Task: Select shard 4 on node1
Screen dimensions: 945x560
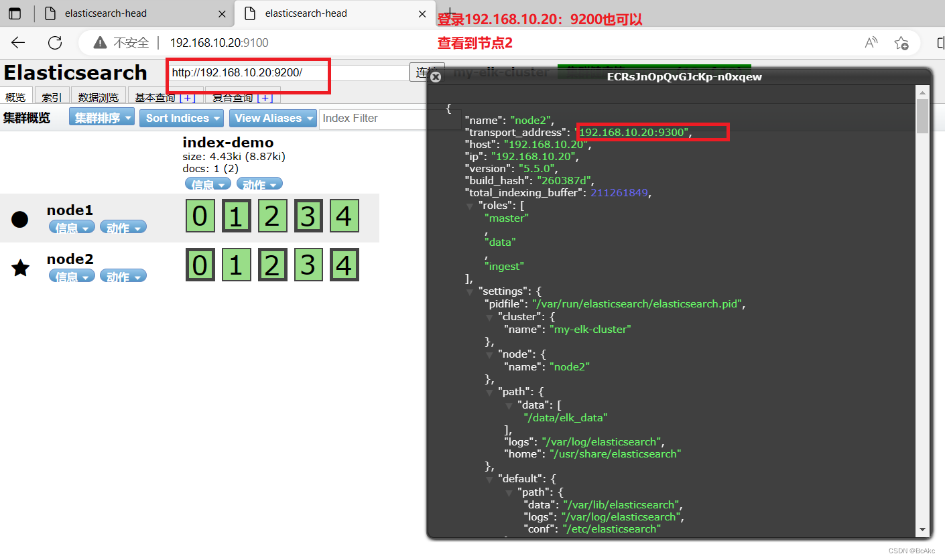Action: click(x=343, y=216)
